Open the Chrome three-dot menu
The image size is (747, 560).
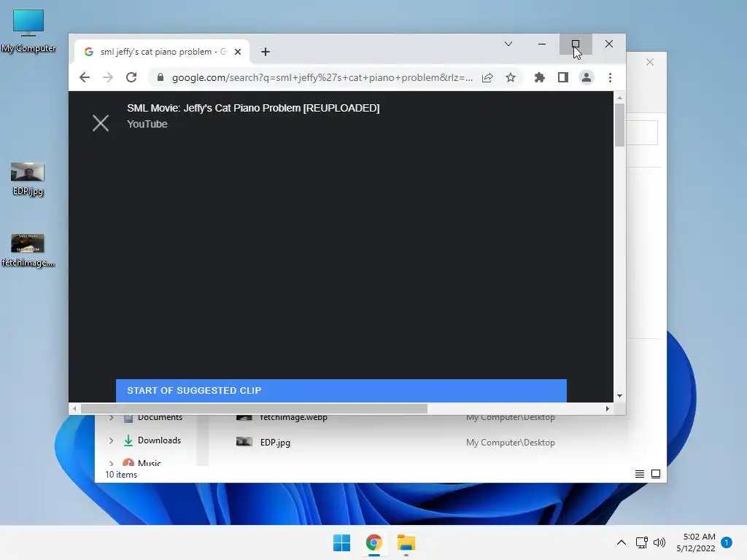click(611, 77)
